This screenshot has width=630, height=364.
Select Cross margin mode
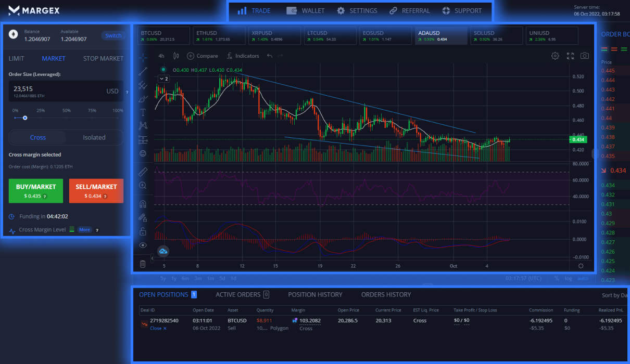(38, 138)
